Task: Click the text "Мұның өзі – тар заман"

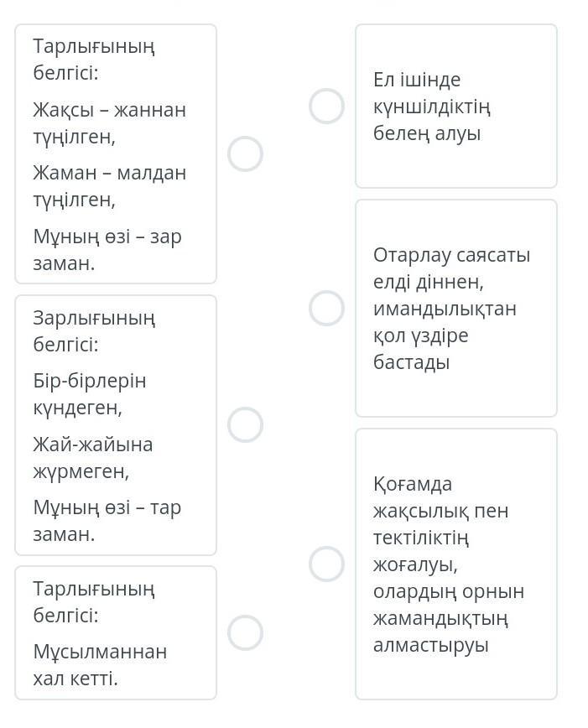Action: [x=107, y=521]
